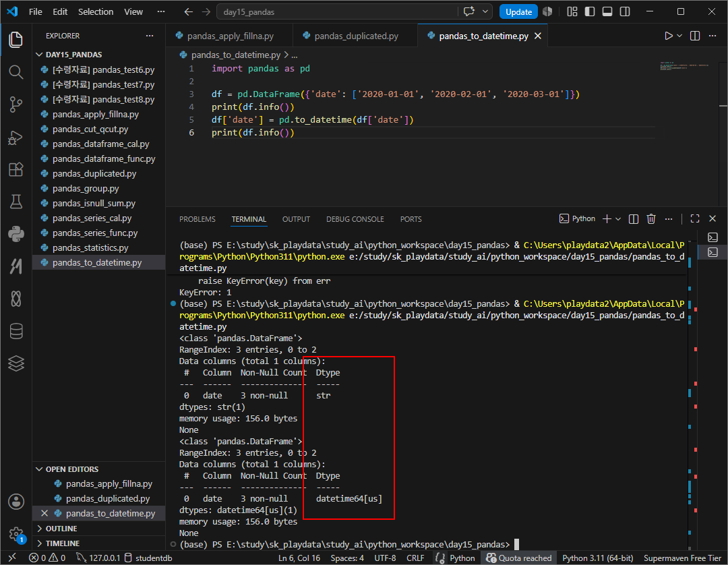Maximize the terminal panel size
Viewport: 728px width, 565px height.
(x=695, y=218)
